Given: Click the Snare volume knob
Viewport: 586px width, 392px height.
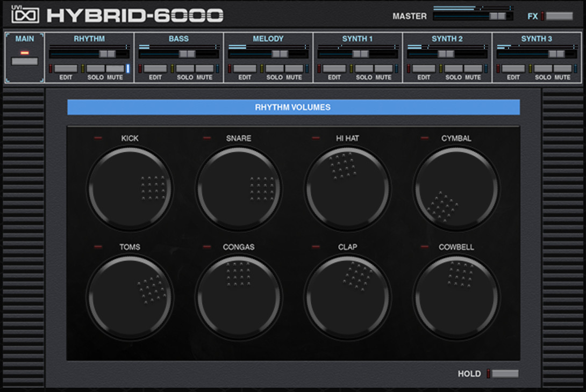Looking at the screenshot, I should [x=239, y=188].
